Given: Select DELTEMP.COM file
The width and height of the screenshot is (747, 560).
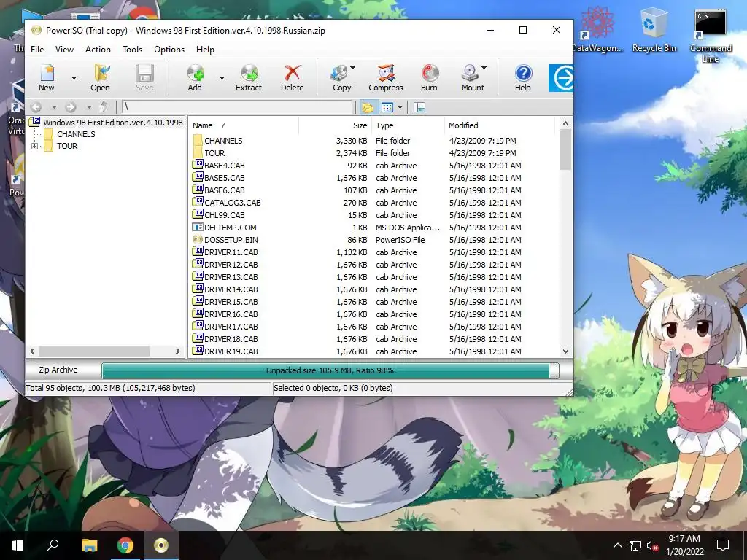Looking at the screenshot, I should (x=230, y=227).
